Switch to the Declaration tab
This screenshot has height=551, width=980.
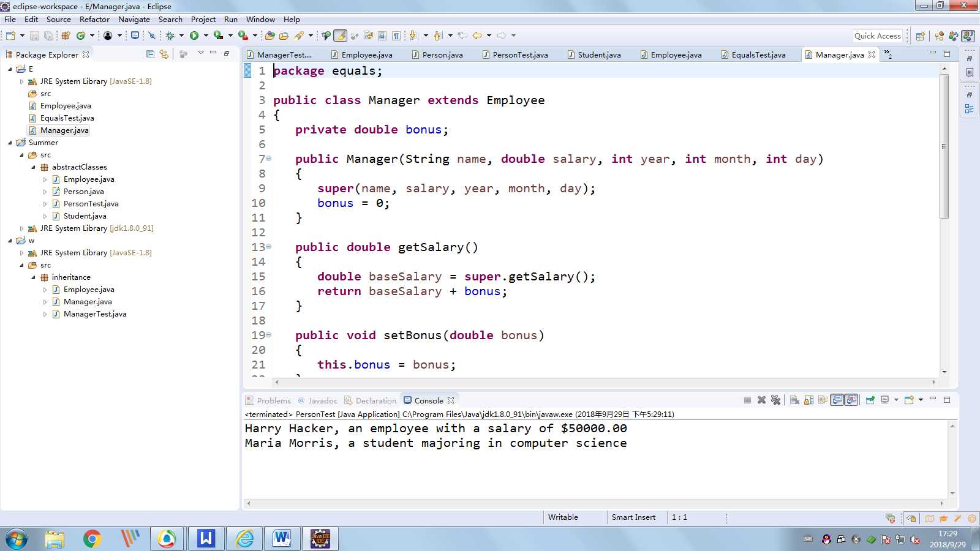pyautogui.click(x=371, y=400)
